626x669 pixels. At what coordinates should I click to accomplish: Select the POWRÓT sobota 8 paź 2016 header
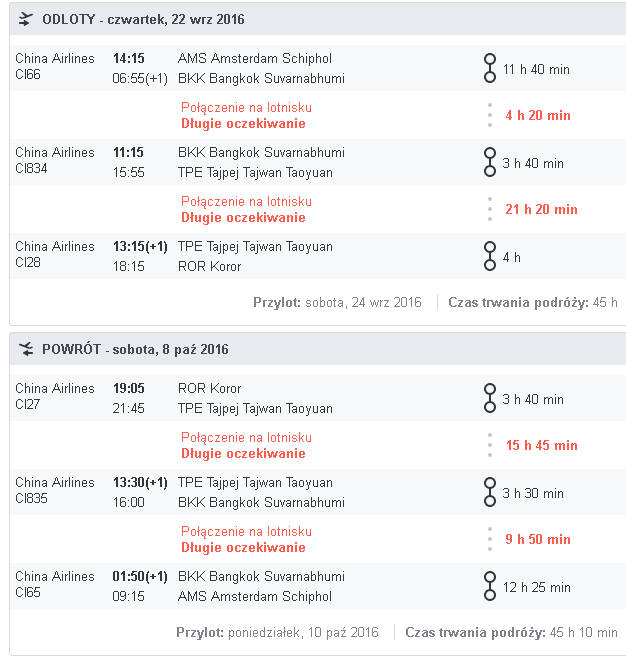135,349
